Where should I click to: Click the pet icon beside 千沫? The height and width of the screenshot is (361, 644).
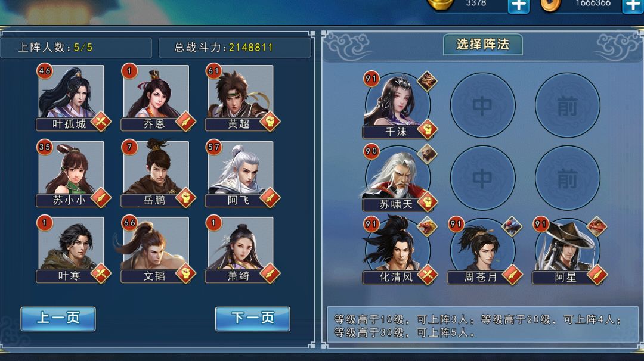427,81
